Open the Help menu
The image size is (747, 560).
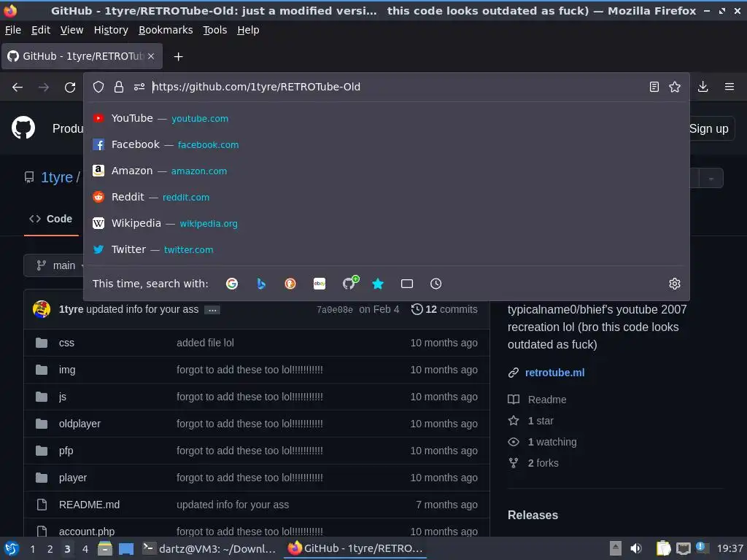point(248,30)
